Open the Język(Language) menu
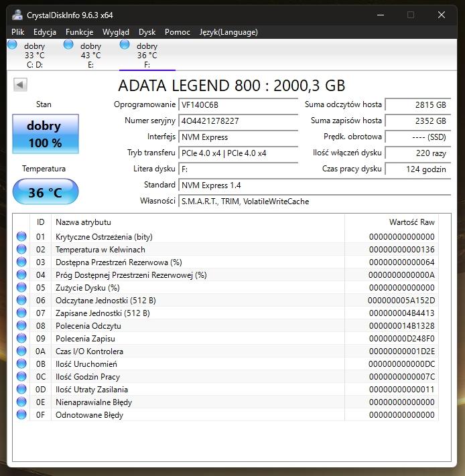The image size is (465, 476). [228, 31]
